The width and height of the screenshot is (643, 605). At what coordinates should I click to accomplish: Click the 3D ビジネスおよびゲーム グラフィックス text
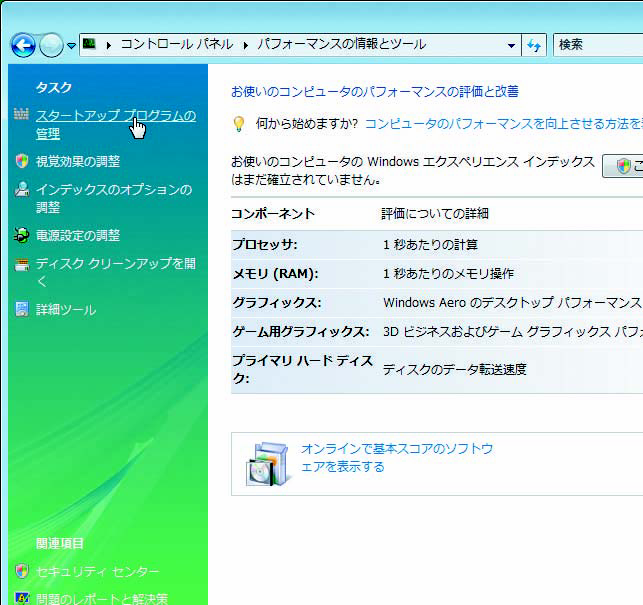point(513,331)
